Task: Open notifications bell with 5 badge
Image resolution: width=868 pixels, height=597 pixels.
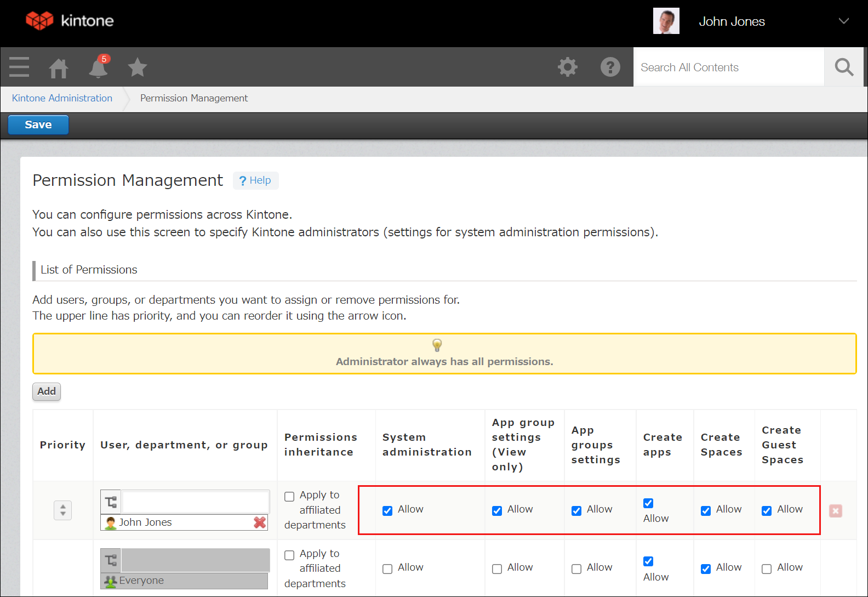Action: [99, 67]
